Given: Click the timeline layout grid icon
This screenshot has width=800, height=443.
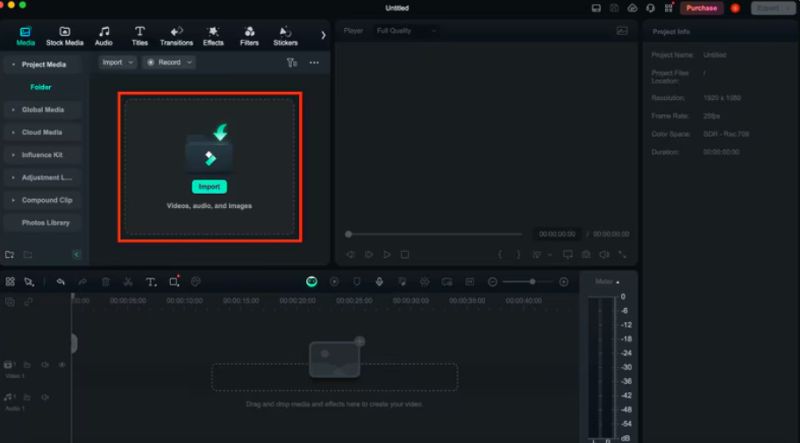Looking at the screenshot, I should pos(10,282).
